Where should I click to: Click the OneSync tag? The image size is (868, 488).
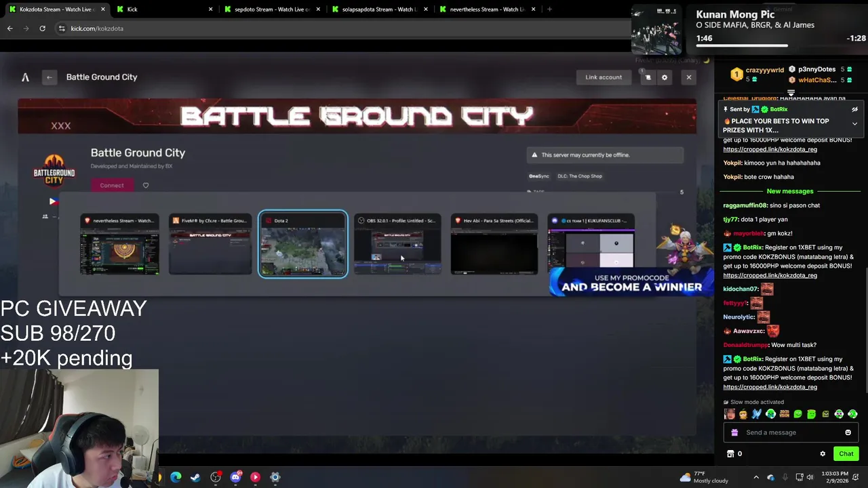[538, 176]
